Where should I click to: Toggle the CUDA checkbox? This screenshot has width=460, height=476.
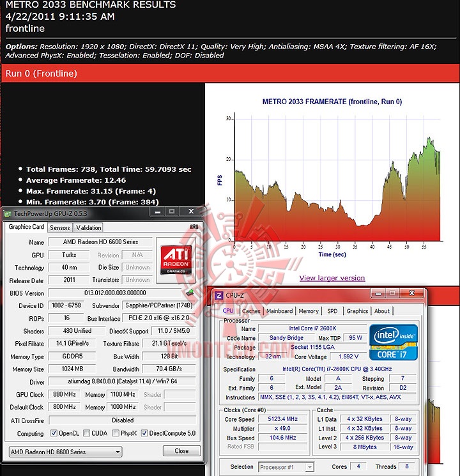(x=86, y=433)
